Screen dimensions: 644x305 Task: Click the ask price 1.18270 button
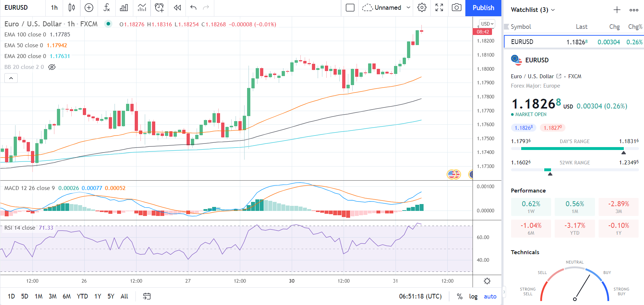pyautogui.click(x=553, y=128)
